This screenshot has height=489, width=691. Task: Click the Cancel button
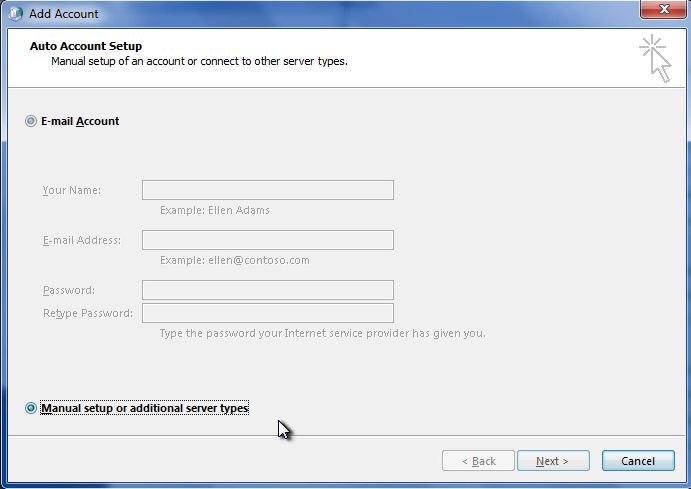pos(638,461)
